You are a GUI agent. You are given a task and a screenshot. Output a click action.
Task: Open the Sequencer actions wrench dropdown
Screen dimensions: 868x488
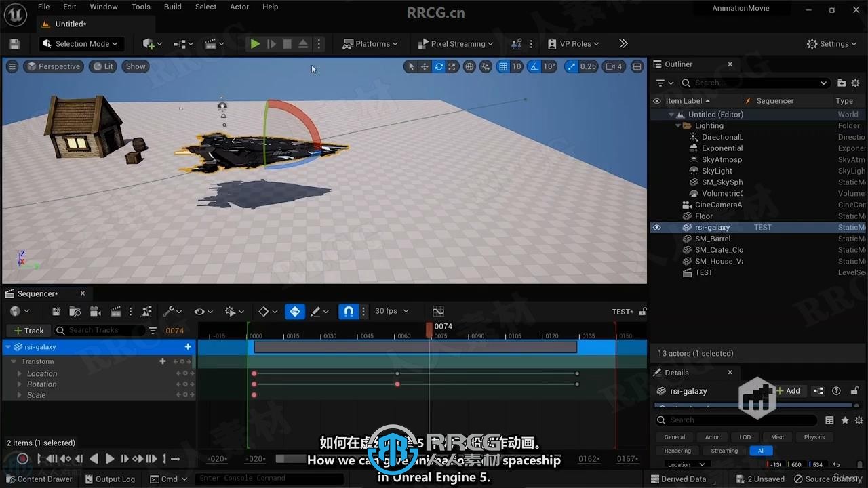[173, 311]
